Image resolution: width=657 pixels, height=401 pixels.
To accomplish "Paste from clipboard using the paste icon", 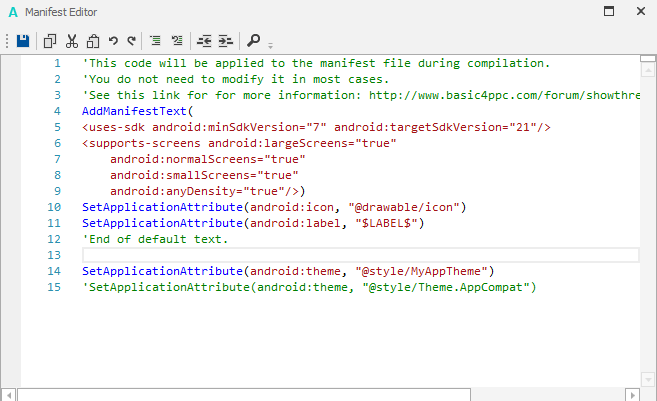I will point(93,41).
